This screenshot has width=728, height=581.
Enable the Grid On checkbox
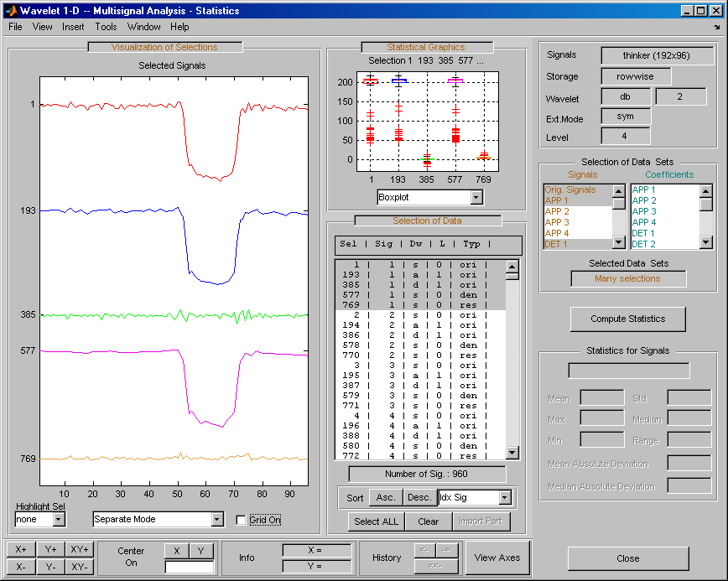242,520
